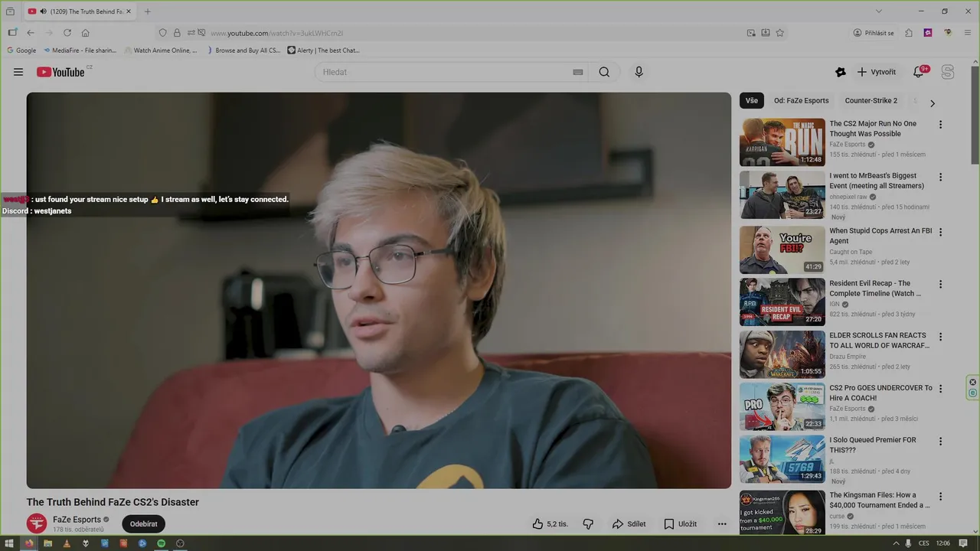This screenshot has width=980, height=551.
Task: Open the on-screen keyboard in search box
Action: [x=578, y=72]
